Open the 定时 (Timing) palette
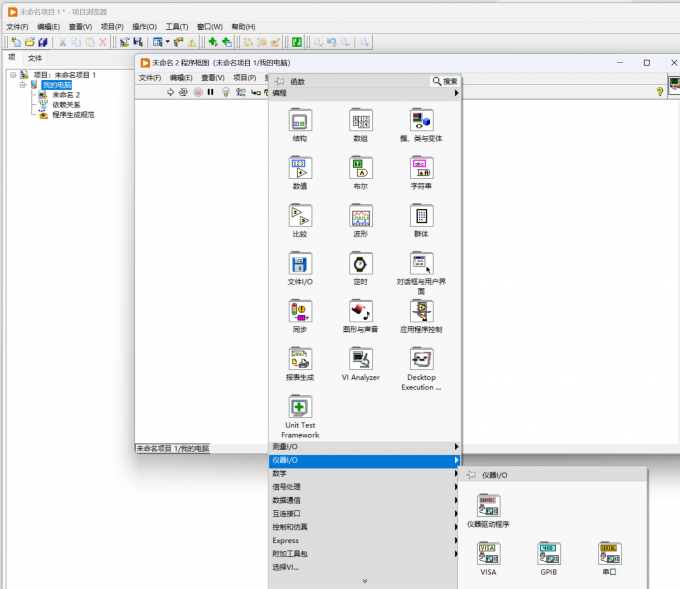680x589 pixels. 361,263
